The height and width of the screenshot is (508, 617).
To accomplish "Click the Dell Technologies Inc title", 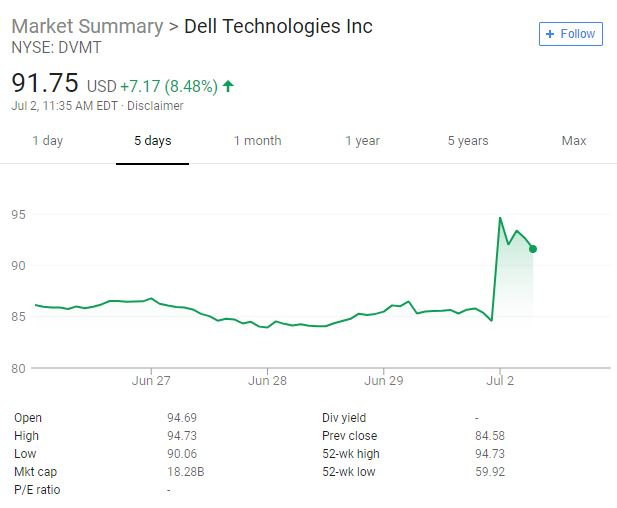I will point(278,26).
